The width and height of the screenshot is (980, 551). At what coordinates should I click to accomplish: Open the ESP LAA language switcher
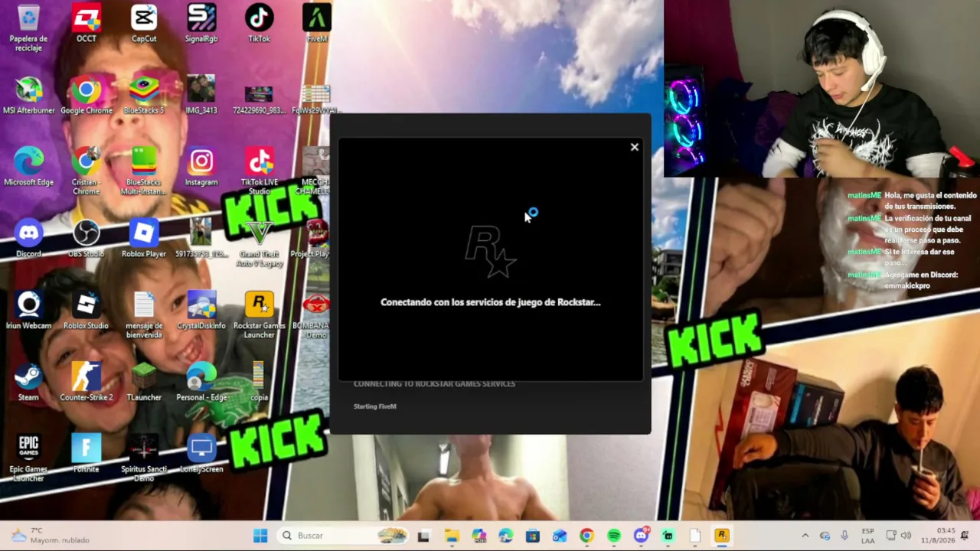(867, 536)
